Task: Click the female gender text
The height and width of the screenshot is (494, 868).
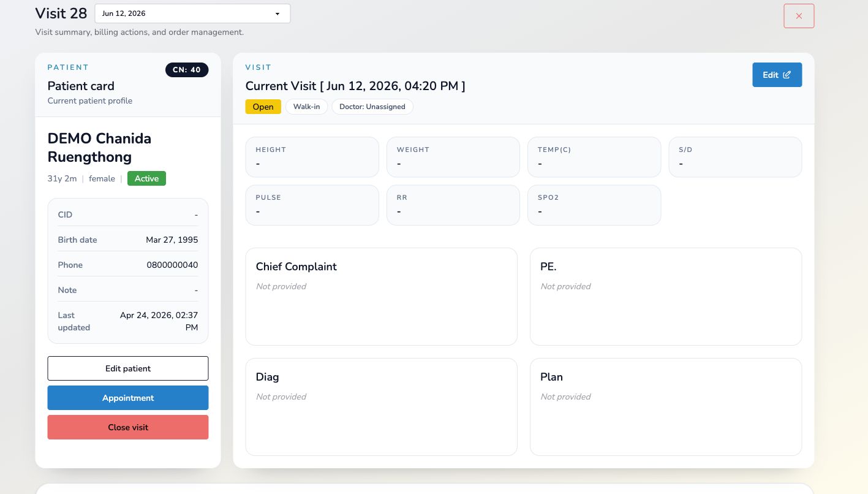Action: [102, 178]
